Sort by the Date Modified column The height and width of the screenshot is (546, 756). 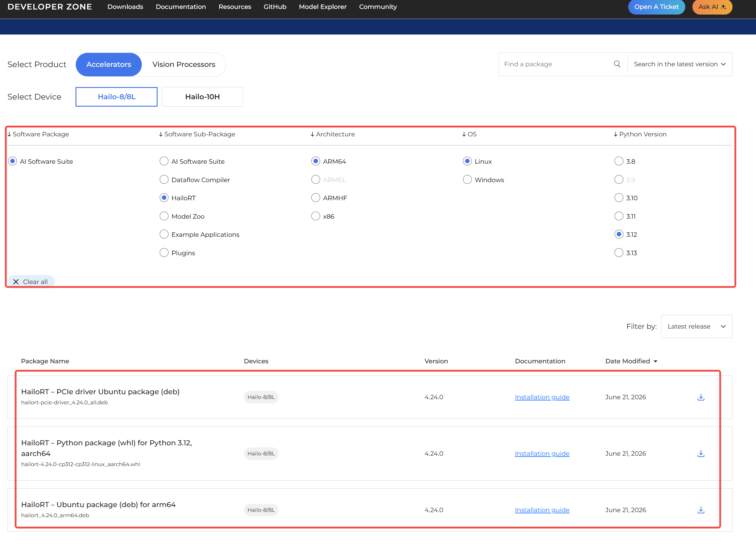tap(631, 361)
